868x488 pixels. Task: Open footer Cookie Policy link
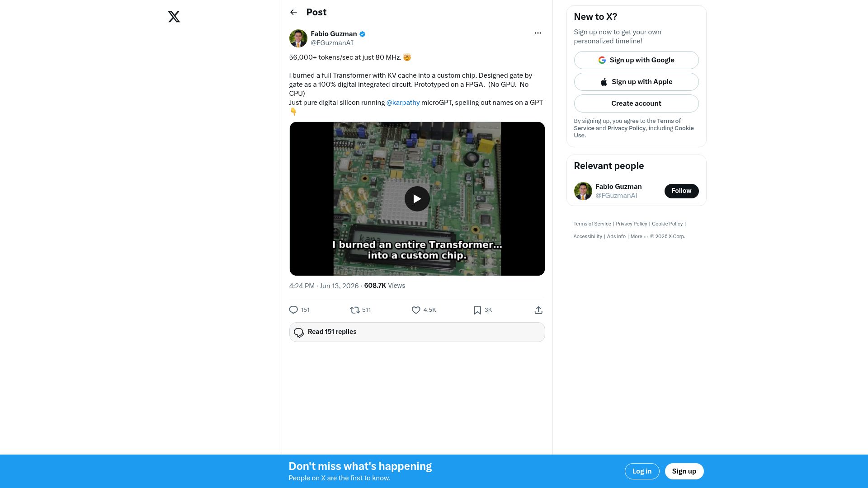[667, 224]
